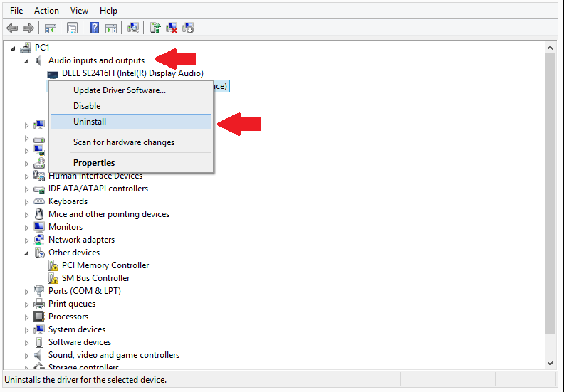Toggle the Show/Hide Console Tree toolbar icon
The width and height of the screenshot is (564, 392).
coord(50,28)
